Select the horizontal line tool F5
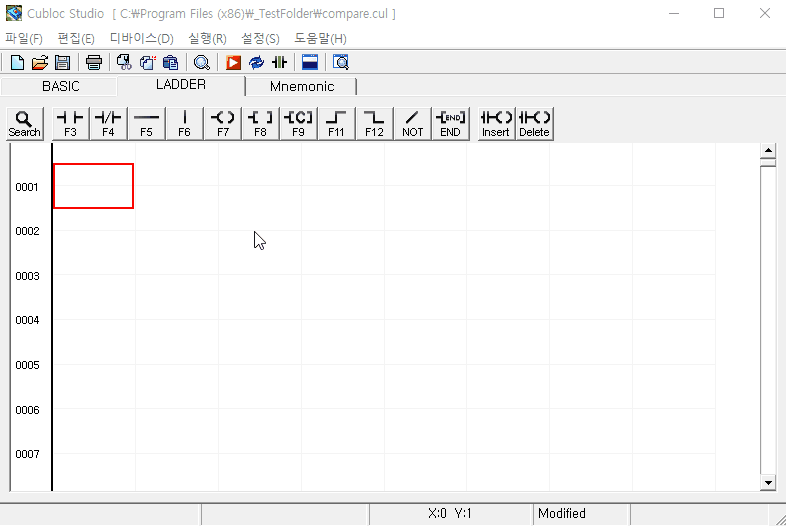 point(146,123)
